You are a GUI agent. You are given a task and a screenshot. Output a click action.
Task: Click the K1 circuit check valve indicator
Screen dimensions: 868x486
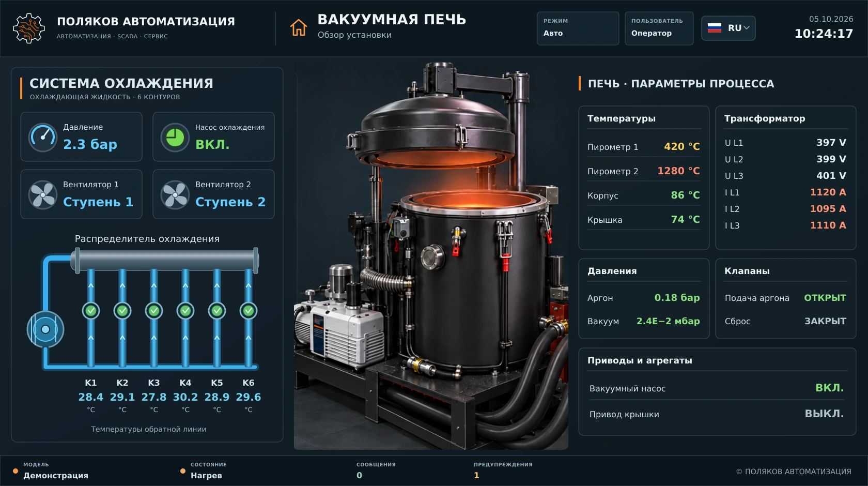click(x=91, y=311)
